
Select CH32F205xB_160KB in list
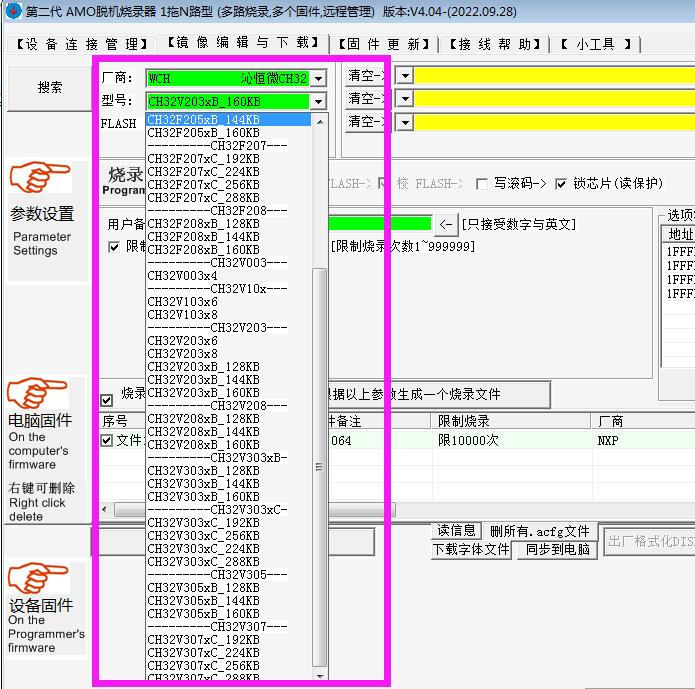[x=229, y=133]
